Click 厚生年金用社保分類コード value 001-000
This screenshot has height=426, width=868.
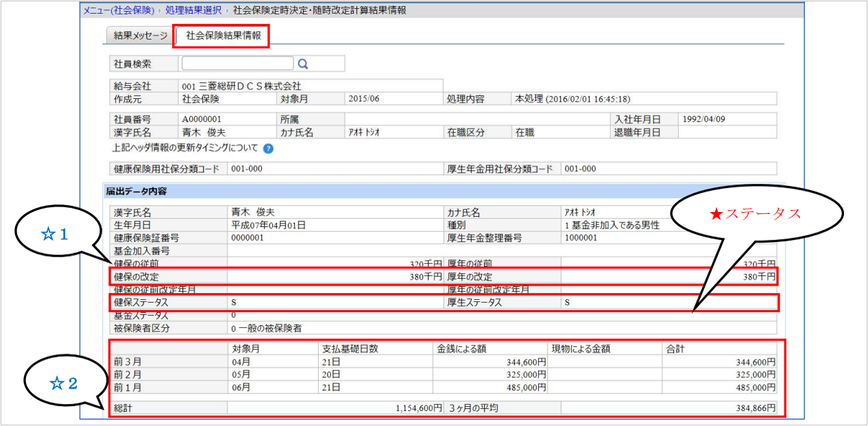tap(581, 169)
